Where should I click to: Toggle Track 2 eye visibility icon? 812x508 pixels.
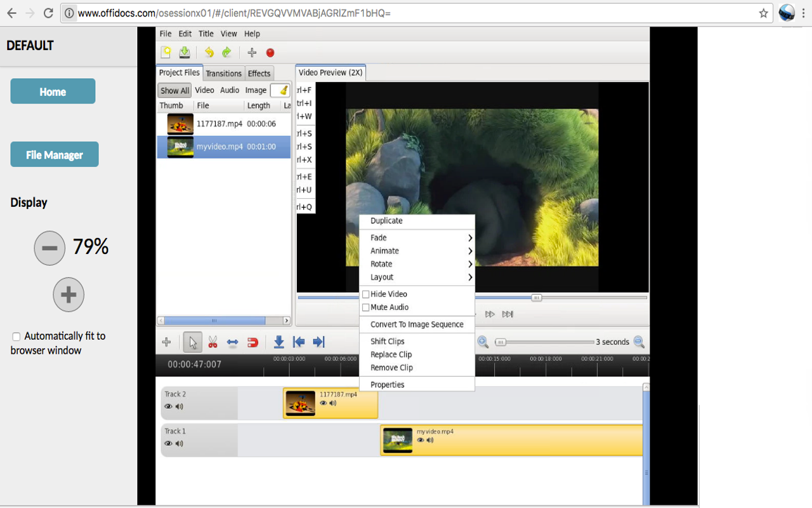tap(168, 406)
